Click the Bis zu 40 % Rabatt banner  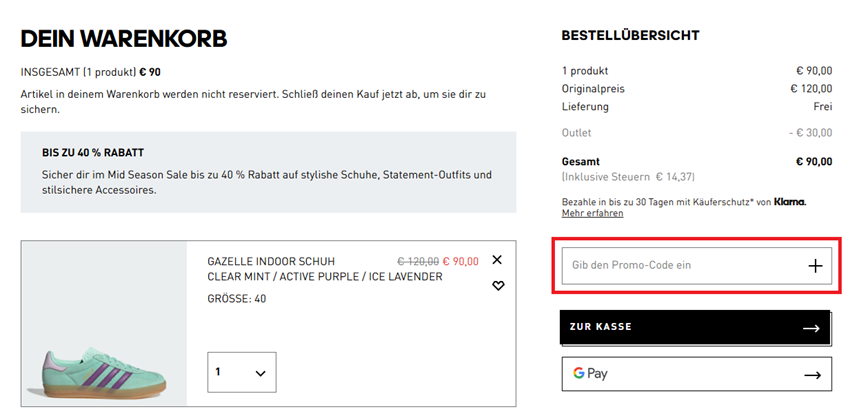tap(268, 171)
